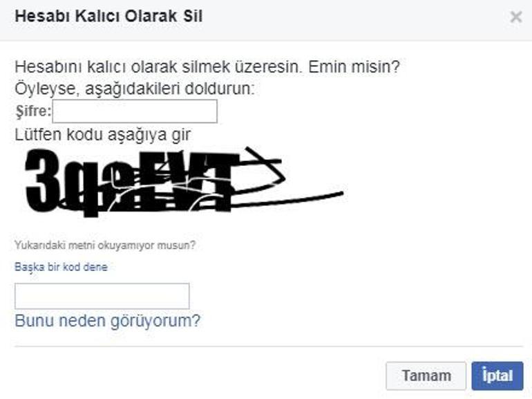This screenshot has width=532, height=399.
Task: Confirm deletion with the Tamam button
Action: 426,376
